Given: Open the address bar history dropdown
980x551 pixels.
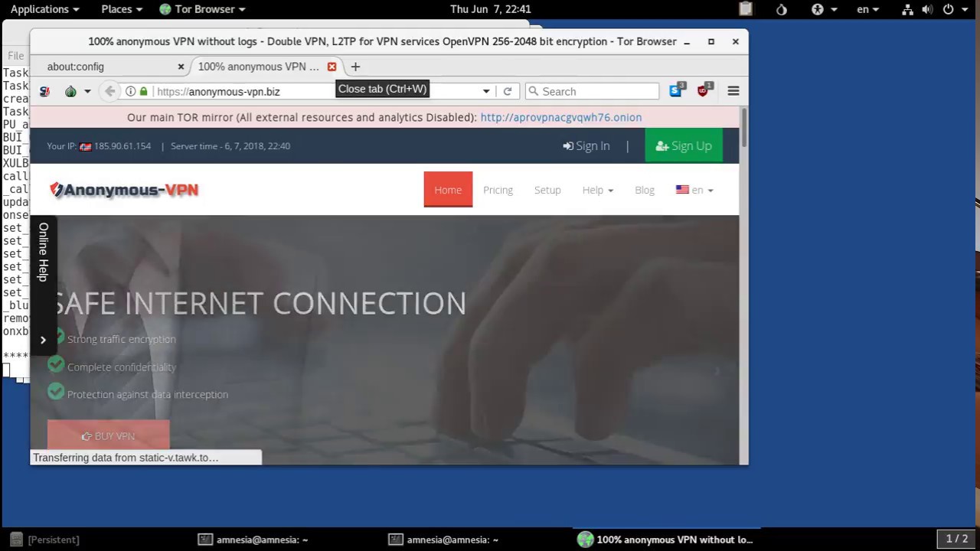Looking at the screenshot, I should tap(486, 91).
